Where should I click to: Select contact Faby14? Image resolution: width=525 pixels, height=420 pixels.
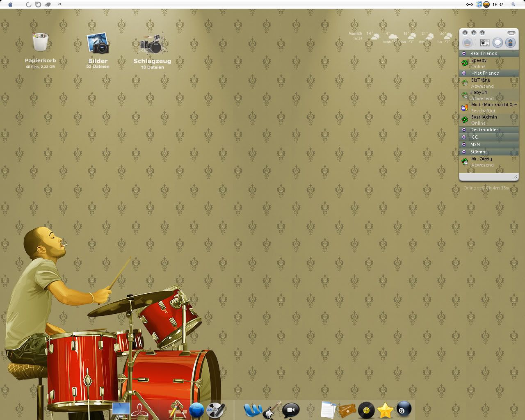[489, 95]
